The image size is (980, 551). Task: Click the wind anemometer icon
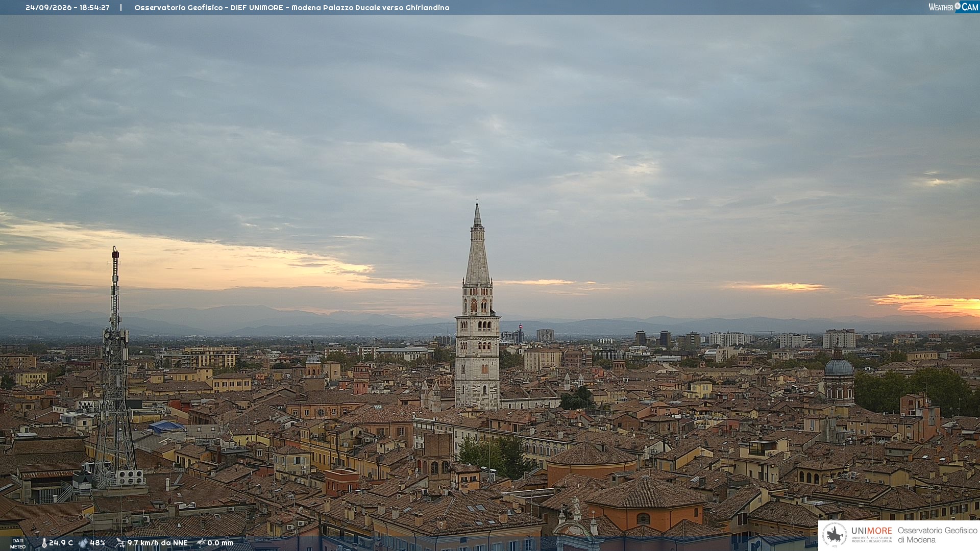pyautogui.click(x=120, y=543)
